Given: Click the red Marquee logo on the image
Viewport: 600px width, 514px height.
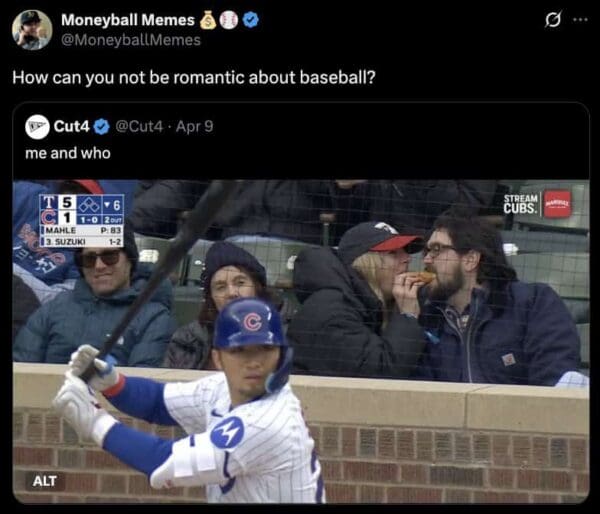Looking at the screenshot, I should tap(557, 203).
